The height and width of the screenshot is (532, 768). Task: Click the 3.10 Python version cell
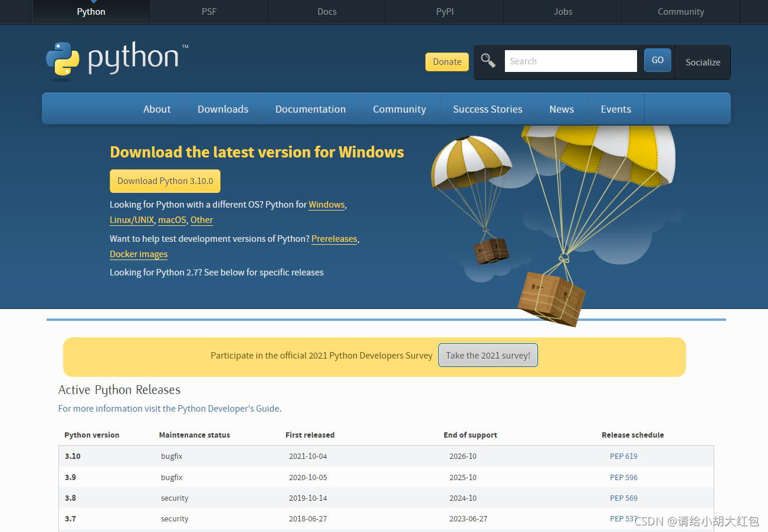point(73,456)
